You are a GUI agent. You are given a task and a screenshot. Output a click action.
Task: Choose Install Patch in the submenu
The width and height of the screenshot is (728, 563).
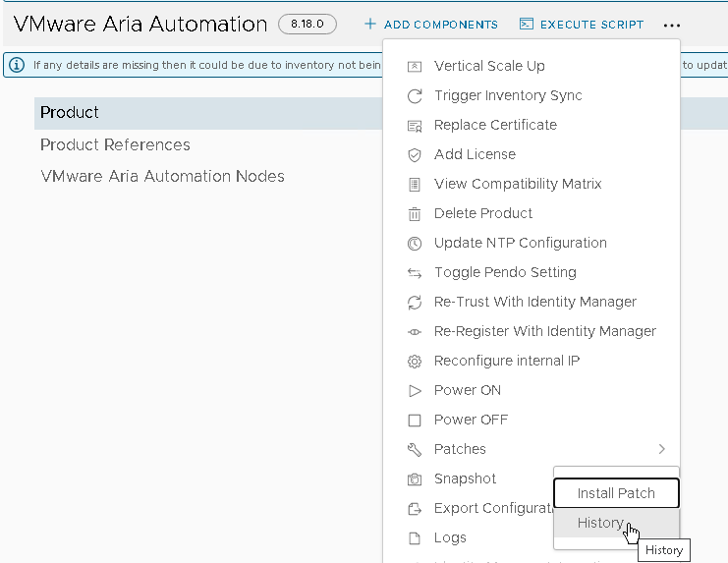click(x=616, y=493)
